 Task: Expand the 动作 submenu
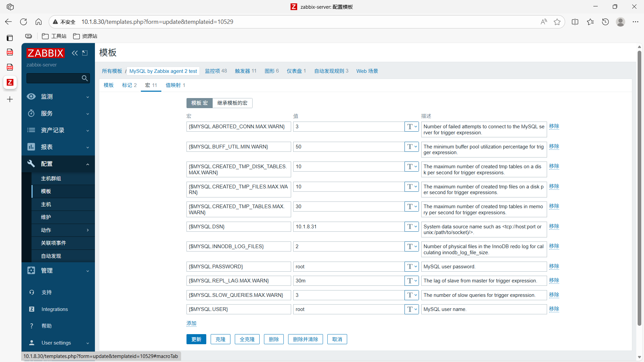[x=63, y=230]
